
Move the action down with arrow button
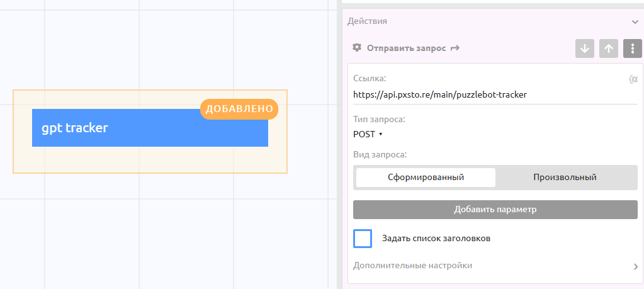point(585,48)
